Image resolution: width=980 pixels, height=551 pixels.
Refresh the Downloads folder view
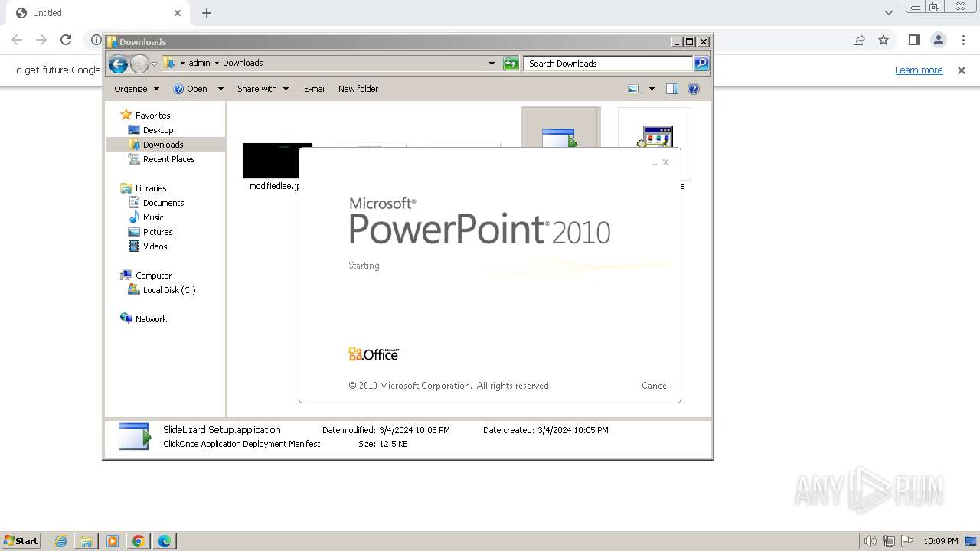tap(511, 64)
